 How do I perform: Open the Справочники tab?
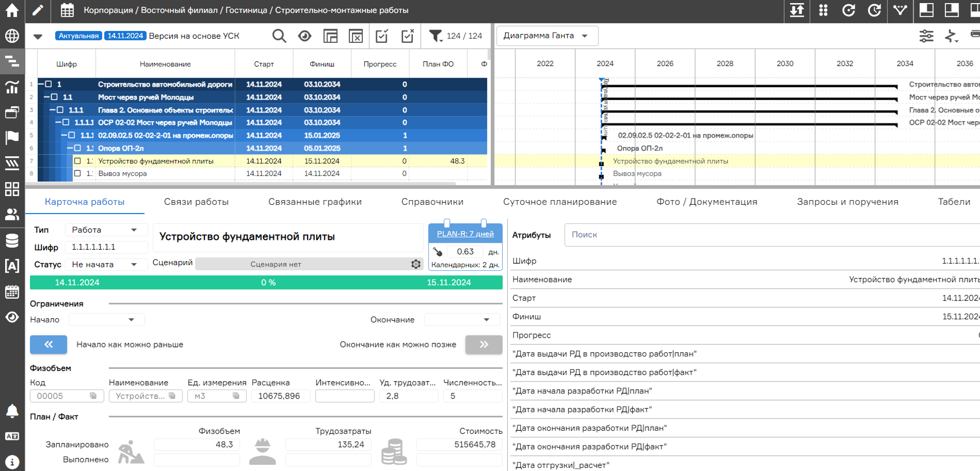coord(432,202)
